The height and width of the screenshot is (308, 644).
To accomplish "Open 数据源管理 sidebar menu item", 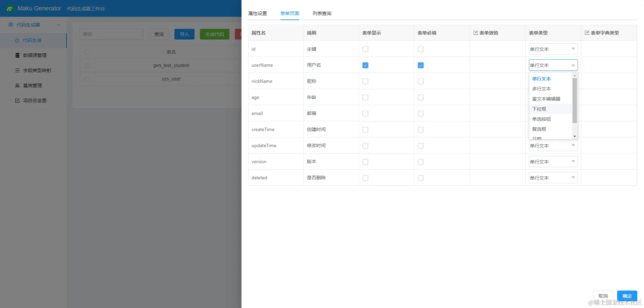I will click(x=33, y=55).
